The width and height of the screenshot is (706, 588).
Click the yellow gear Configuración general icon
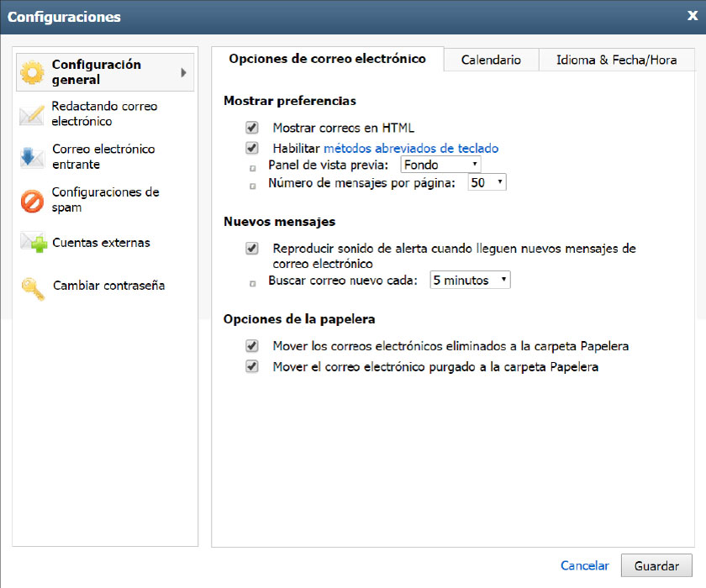(x=32, y=72)
